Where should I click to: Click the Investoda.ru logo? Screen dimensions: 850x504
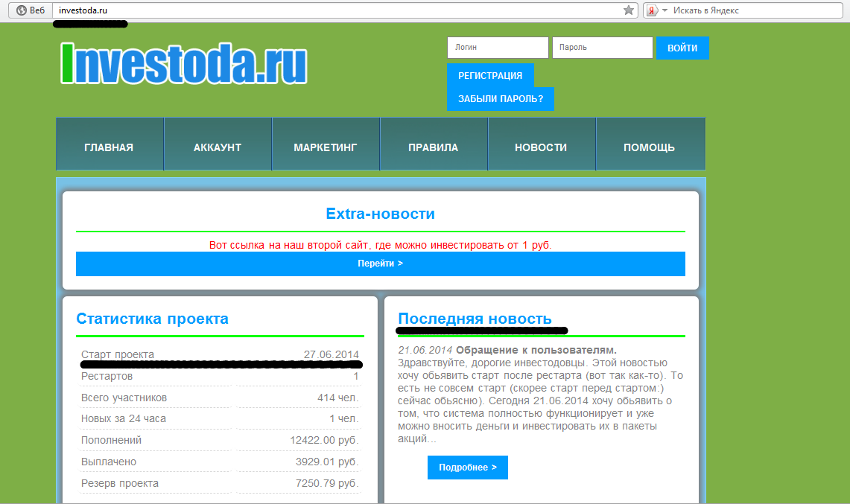[x=184, y=64]
